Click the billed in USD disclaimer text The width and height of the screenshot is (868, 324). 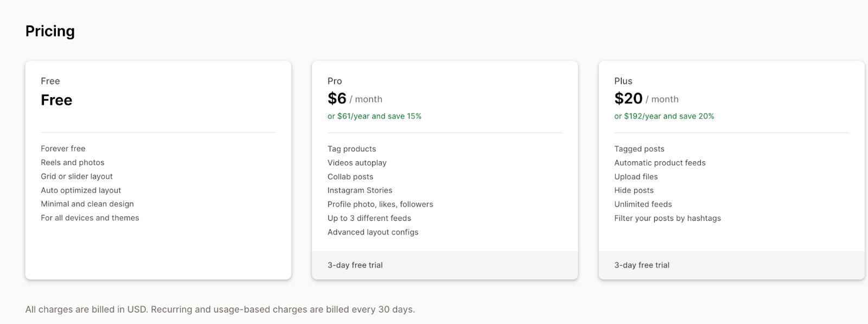click(x=220, y=309)
